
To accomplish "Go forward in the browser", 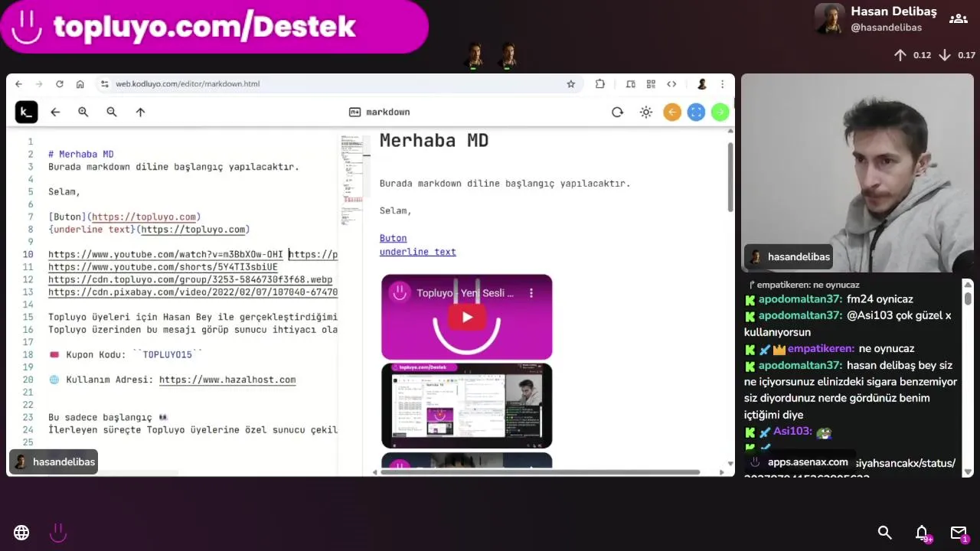I will pyautogui.click(x=39, y=84).
